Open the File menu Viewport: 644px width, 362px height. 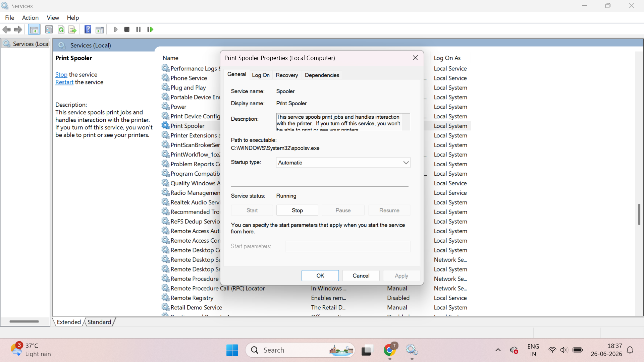[10, 18]
